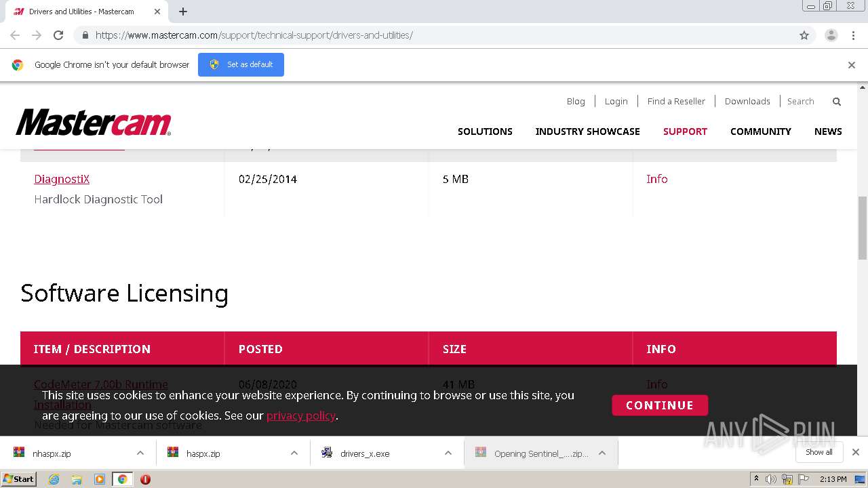Reload the page with the refresh icon

tap(58, 35)
